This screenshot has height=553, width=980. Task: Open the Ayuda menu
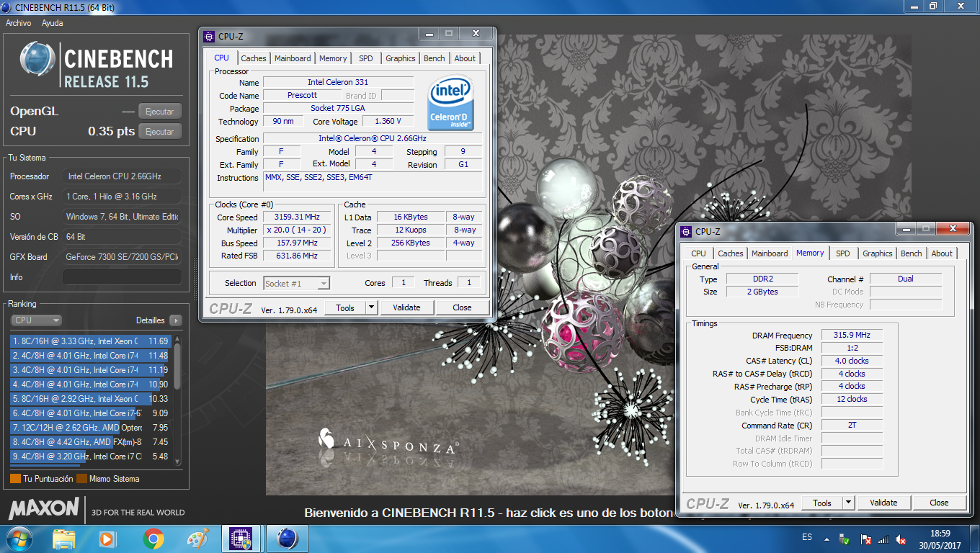coord(53,23)
